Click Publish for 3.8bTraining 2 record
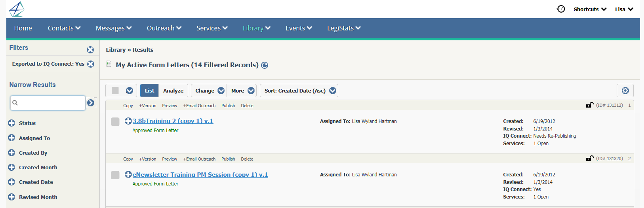 [228, 106]
